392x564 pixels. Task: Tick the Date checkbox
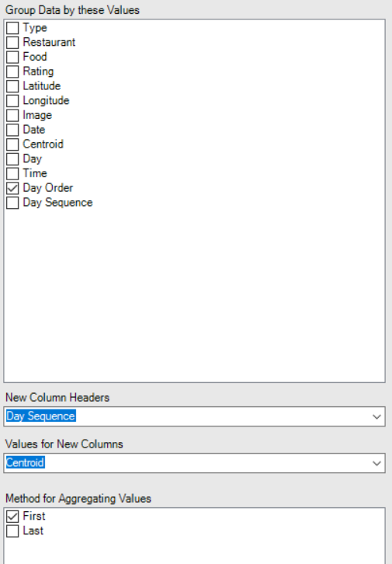pos(12,130)
